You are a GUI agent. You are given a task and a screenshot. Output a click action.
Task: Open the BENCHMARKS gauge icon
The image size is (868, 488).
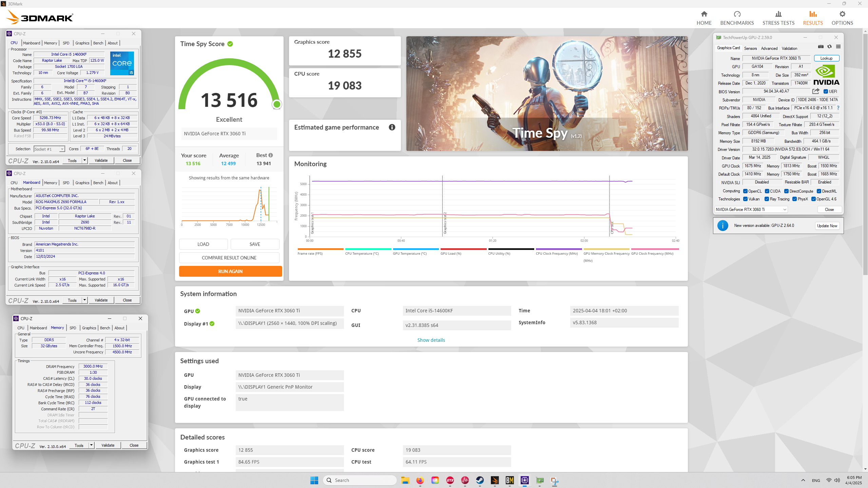[x=737, y=14]
